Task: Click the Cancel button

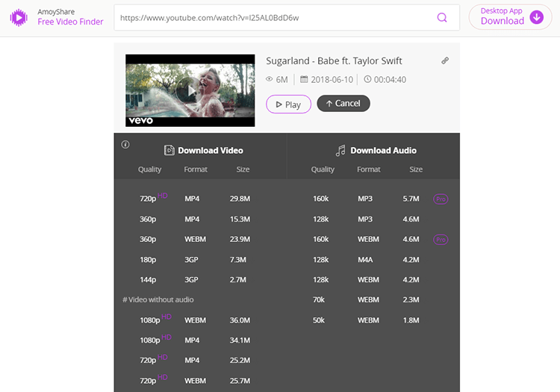Action: (343, 104)
